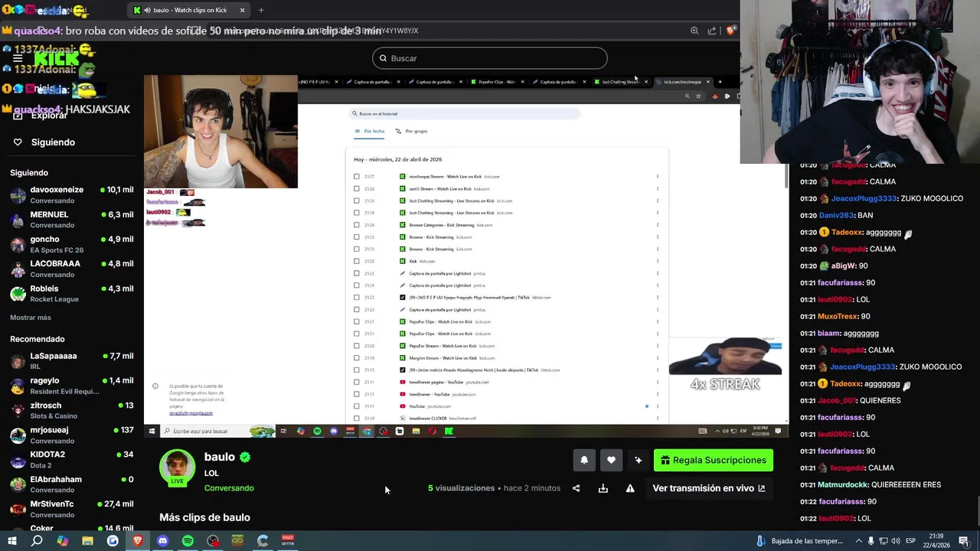980x551 pixels.
Task: Check the hewillnever pagina YouTube row checkbox
Action: [x=357, y=382]
